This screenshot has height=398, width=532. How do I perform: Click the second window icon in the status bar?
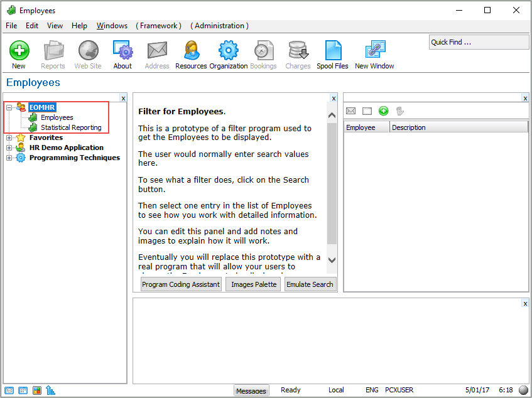pyautogui.click(x=23, y=390)
